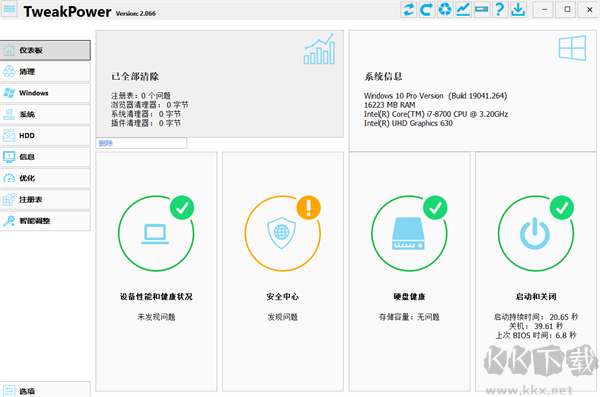The height and width of the screenshot is (397, 600).
Task: Click the 关机 39.61 秒 text
Action: tap(536, 326)
